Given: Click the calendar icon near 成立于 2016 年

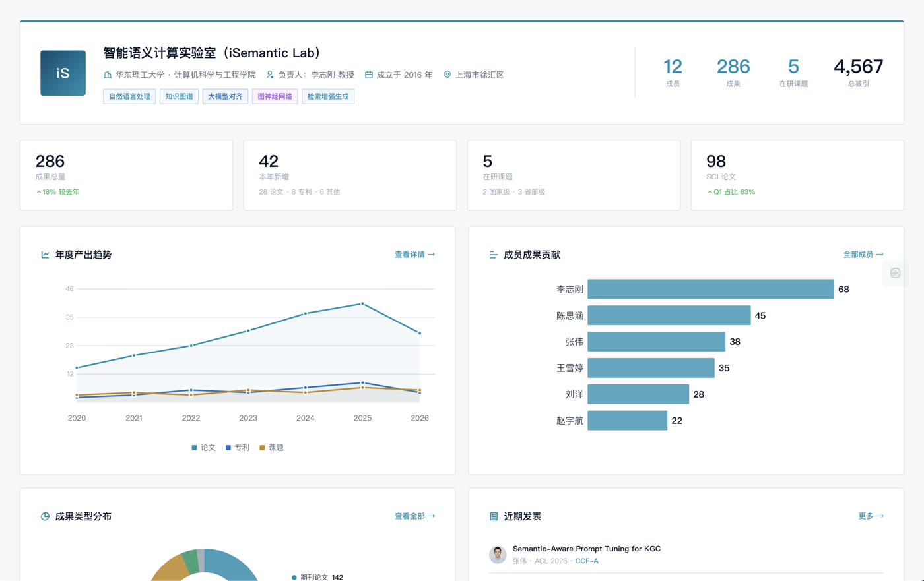Looking at the screenshot, I should [369, 75].
